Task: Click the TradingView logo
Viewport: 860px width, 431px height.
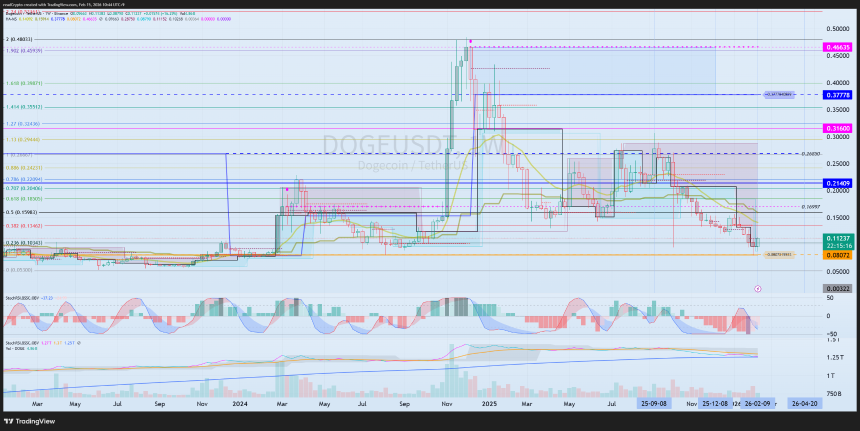Action: click(29, 421)
